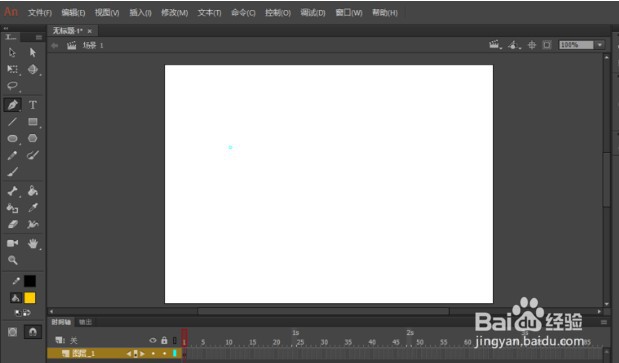
Task: Toggle lock for all layers
Action: [164, 340]
